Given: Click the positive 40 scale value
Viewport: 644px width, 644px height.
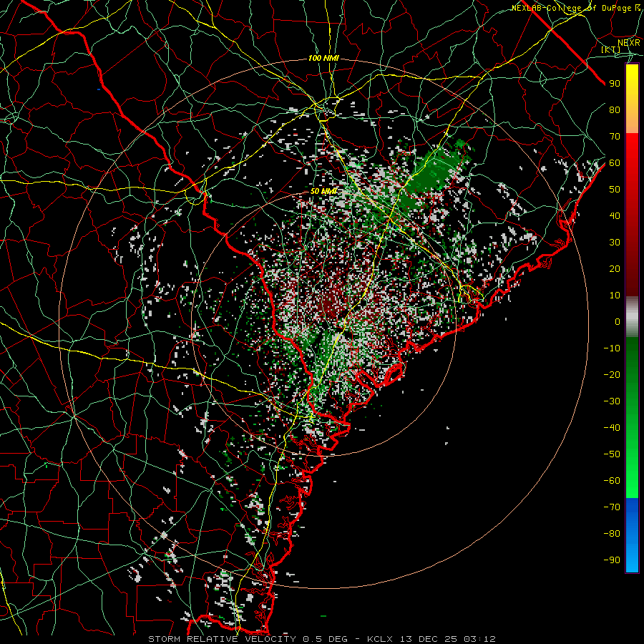Looking at the screenshot, I should [x=615, y=215].
